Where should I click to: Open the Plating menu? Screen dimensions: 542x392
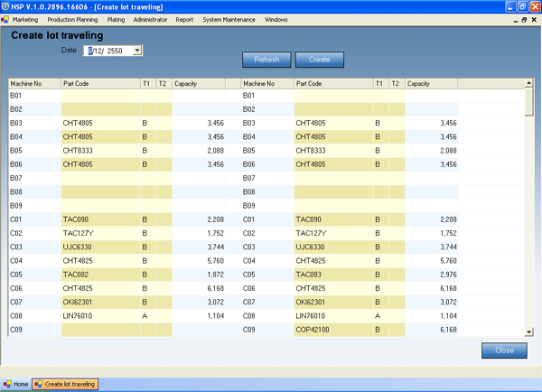(116, 19)
